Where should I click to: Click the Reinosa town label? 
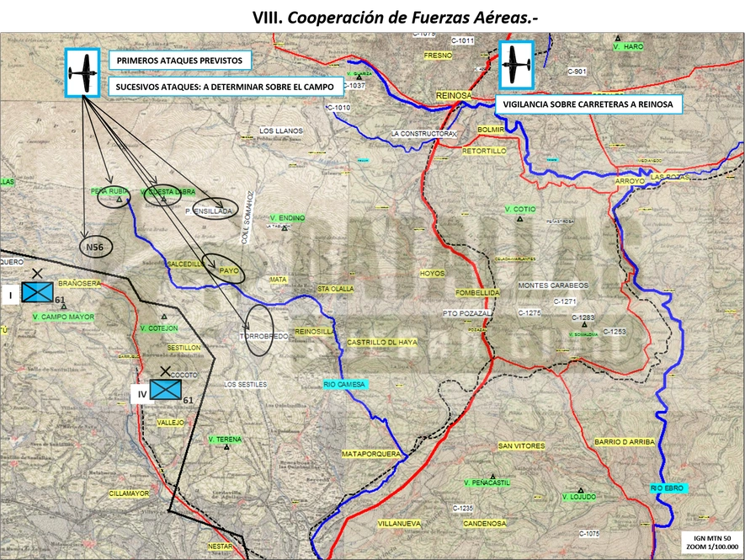pyautogui.click(x=454, y=95)
